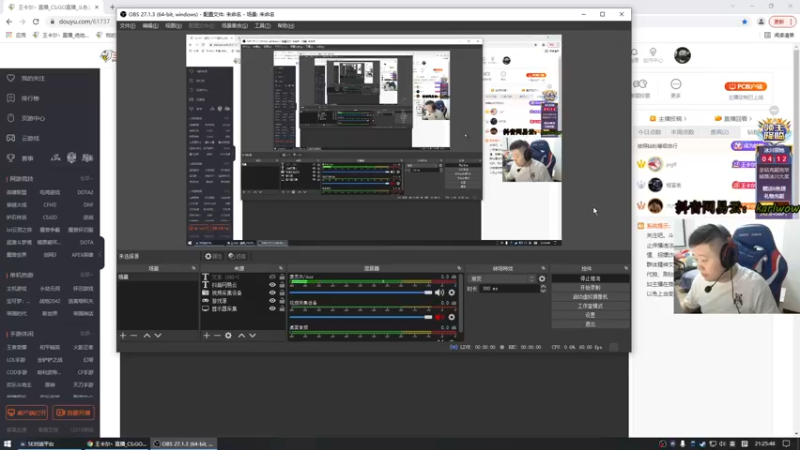Click 开始录制 to start recording
Screen dimensions: 800x450
coord(590,288)
